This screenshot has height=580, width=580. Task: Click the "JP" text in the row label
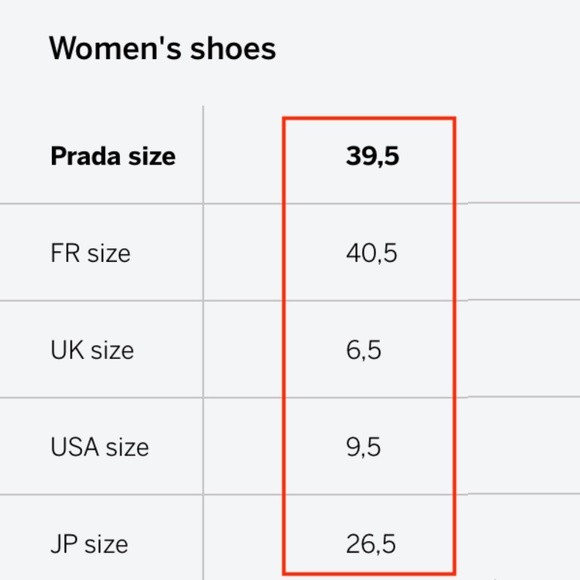tap(64, 544)
